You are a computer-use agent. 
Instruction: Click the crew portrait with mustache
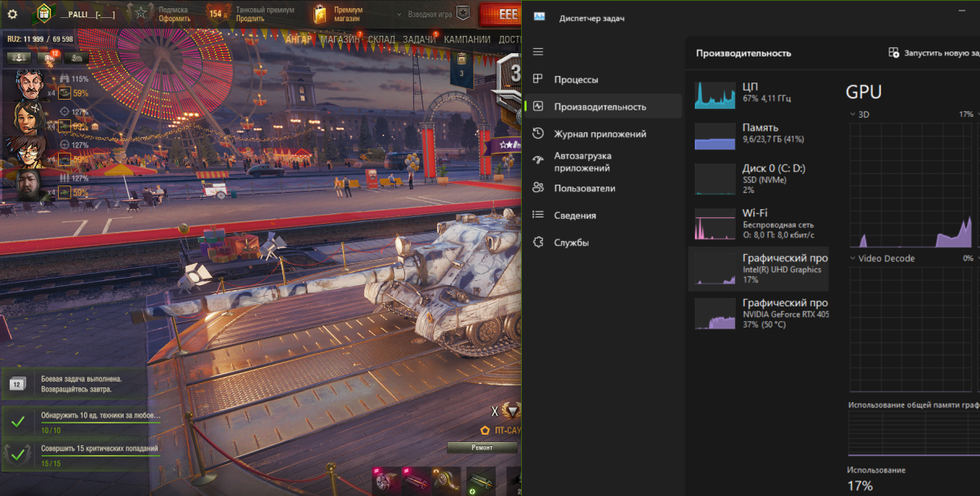(30, 84)
